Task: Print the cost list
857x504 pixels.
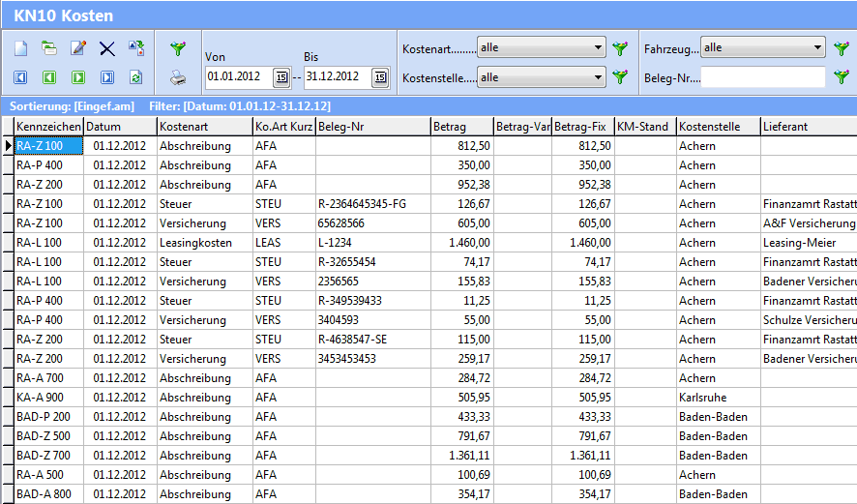Action: [177, 78]
